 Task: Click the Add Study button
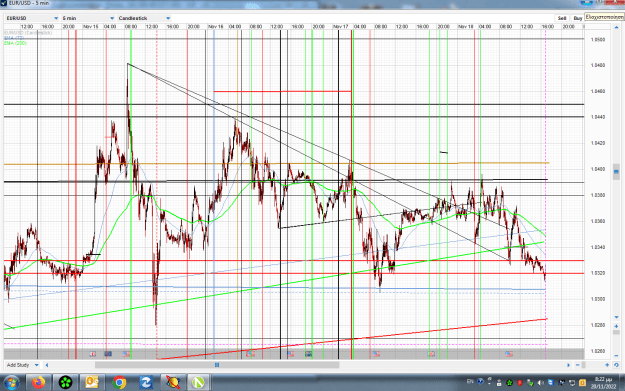(x=18, y=365)
